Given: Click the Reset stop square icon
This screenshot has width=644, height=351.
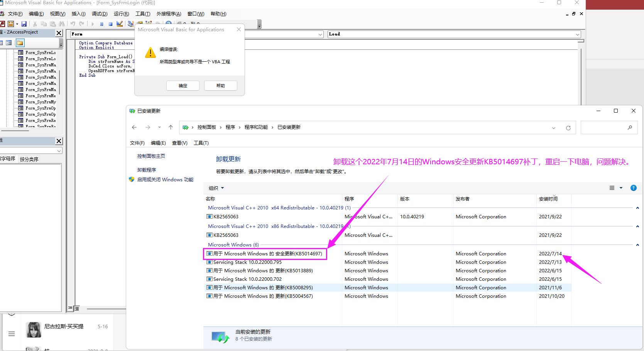Looking at the screenshot, I should tap(110, 24).
